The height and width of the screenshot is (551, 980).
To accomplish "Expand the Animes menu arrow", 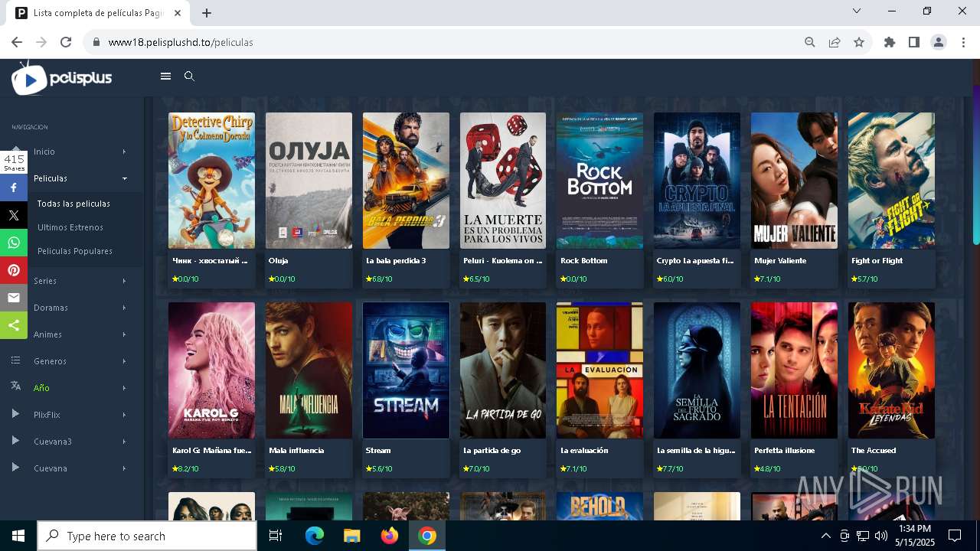I will [x=124, y=334].
